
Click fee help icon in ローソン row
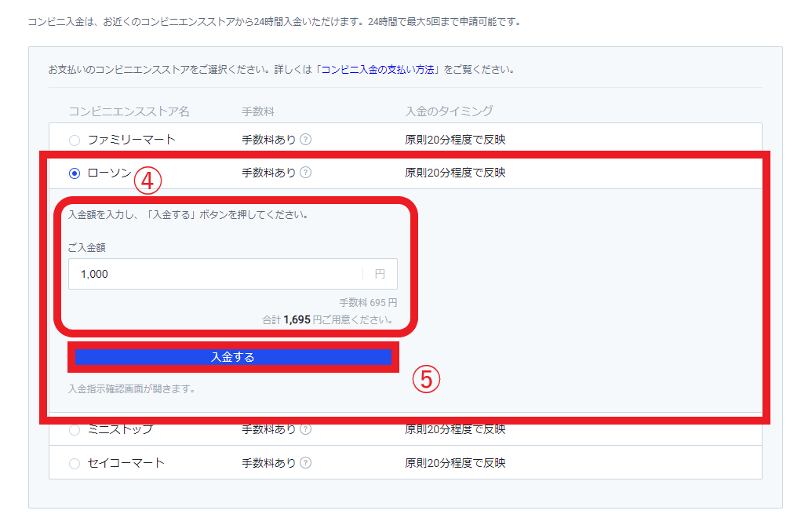point(306,173)
